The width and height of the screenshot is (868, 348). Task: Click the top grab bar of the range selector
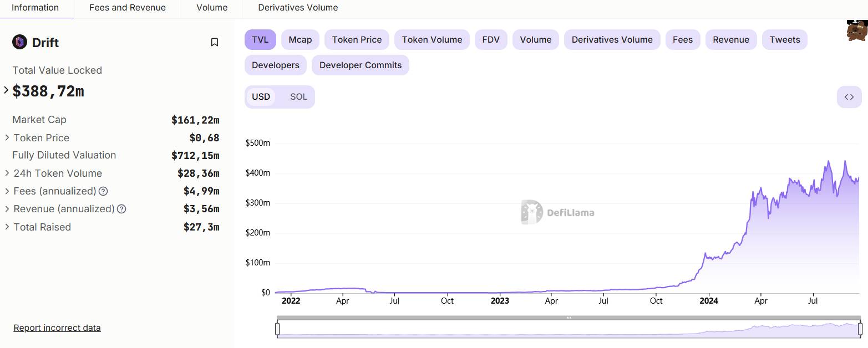(568, 318)
